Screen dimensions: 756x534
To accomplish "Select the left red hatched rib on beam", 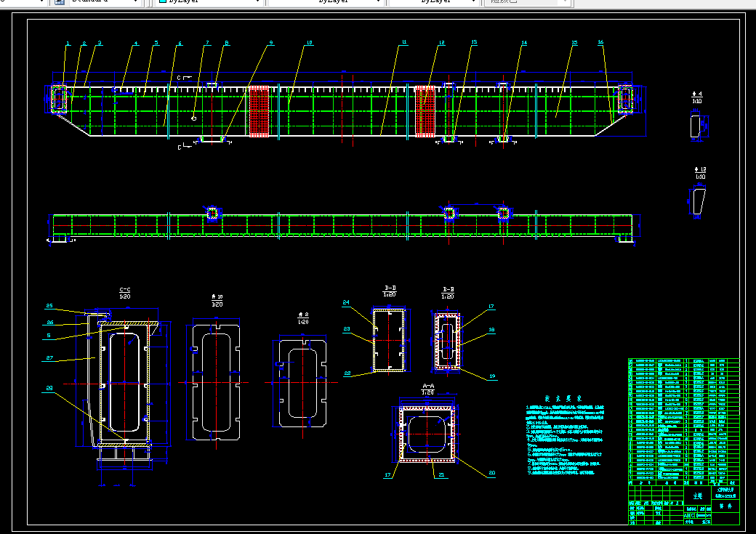I will [x=259, y=111].
